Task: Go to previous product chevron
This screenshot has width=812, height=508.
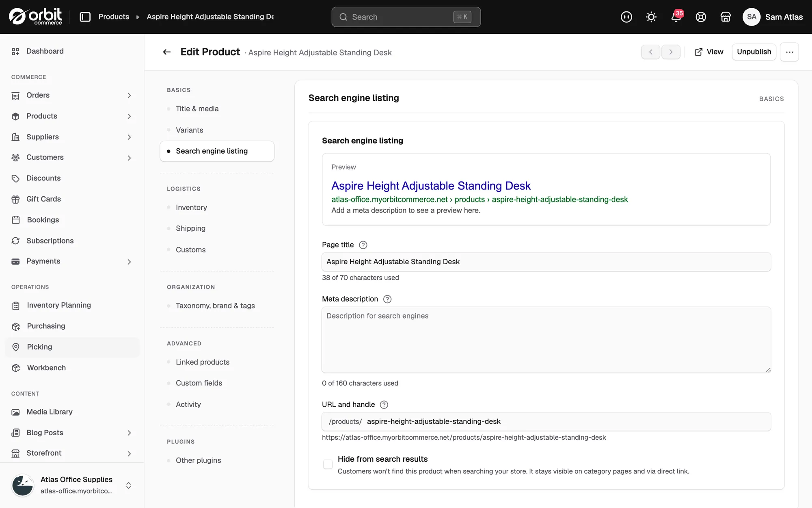Action: pyautogui.click(x=651, y=52)
